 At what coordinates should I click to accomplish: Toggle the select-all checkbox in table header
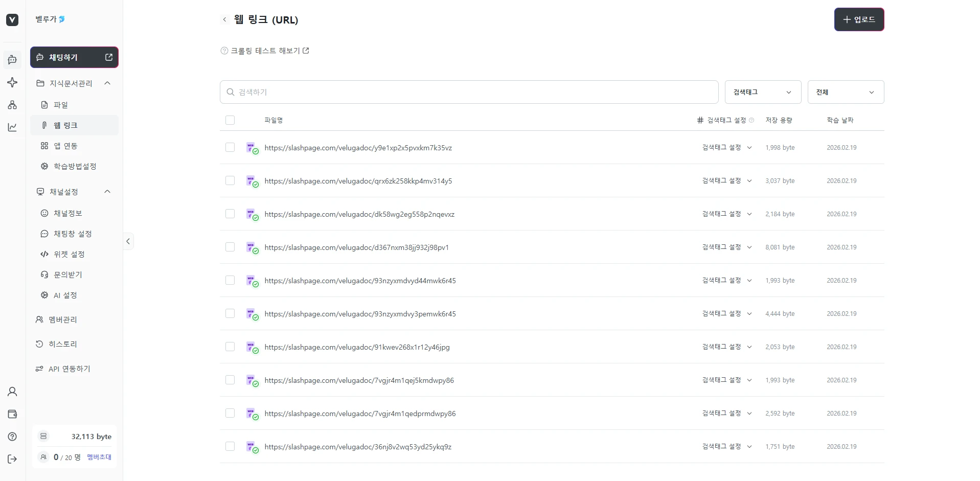(x=230, y=120)
